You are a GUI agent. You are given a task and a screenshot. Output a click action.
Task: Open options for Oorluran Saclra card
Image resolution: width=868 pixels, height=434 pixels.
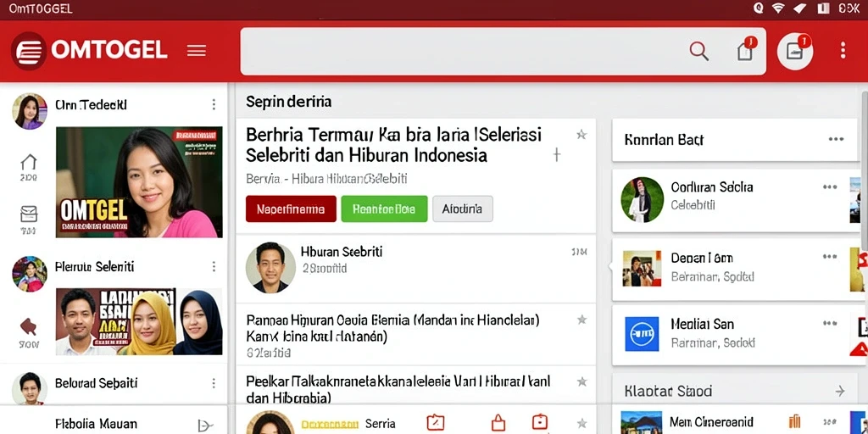click(x=830, y=187)
